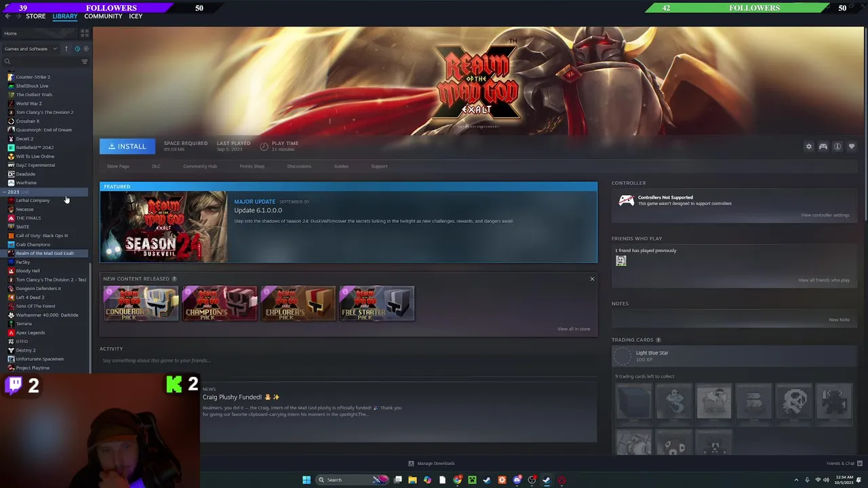Open the advanced library filter icon

pos(85,62)
